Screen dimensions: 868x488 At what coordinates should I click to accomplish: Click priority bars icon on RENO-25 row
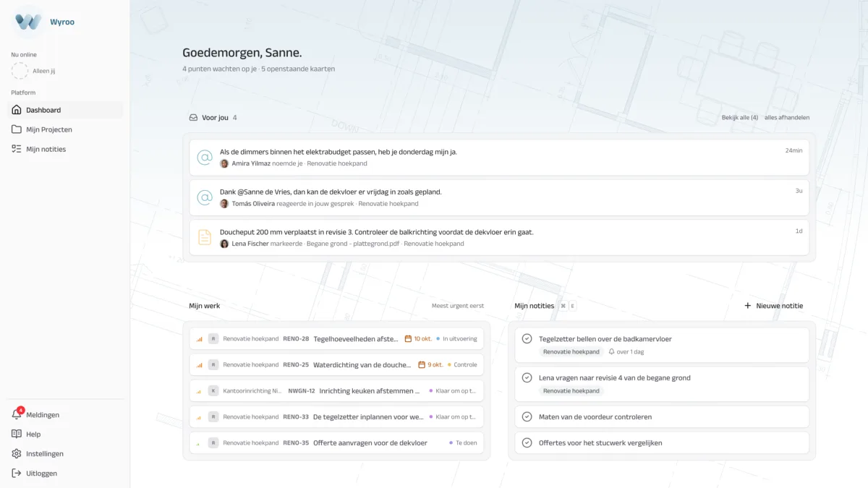pos(200,365)
